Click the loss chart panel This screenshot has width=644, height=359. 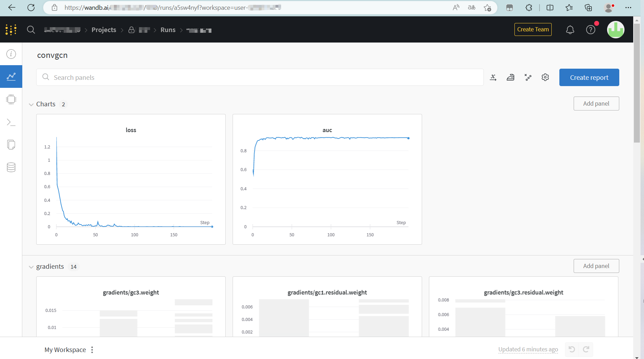pyautogui.click(x=131, y=179)
